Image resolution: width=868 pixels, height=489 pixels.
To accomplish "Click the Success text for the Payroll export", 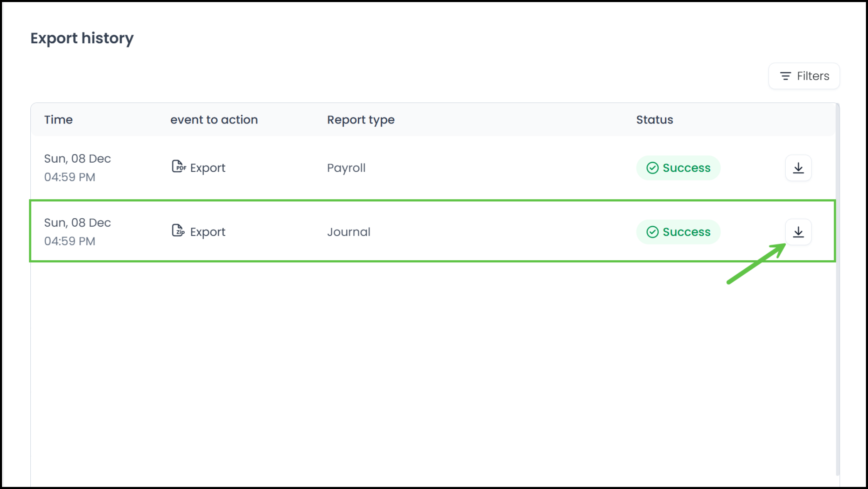I will coord(686,168).
